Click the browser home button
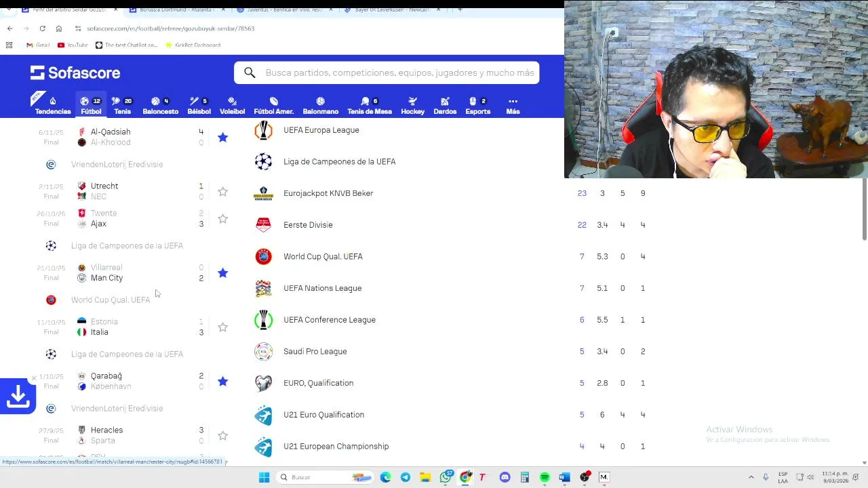The image size is (868, 488). (x=59, y=28)
